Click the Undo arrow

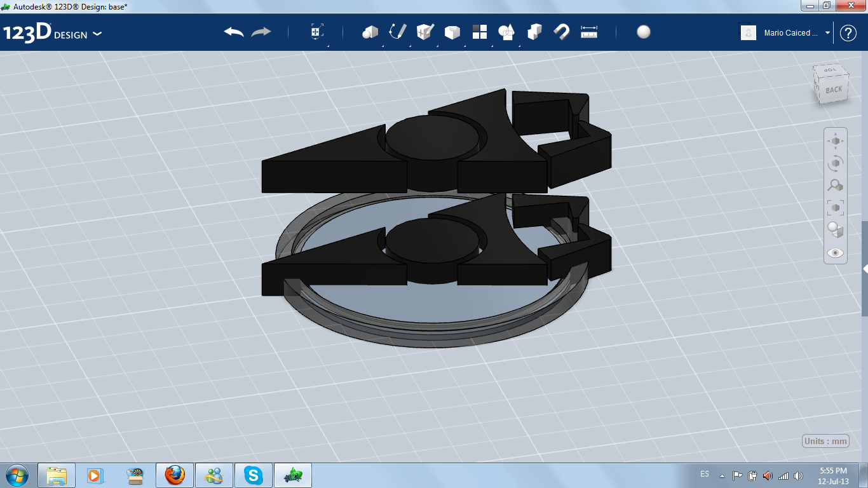[x=234, y=32]
